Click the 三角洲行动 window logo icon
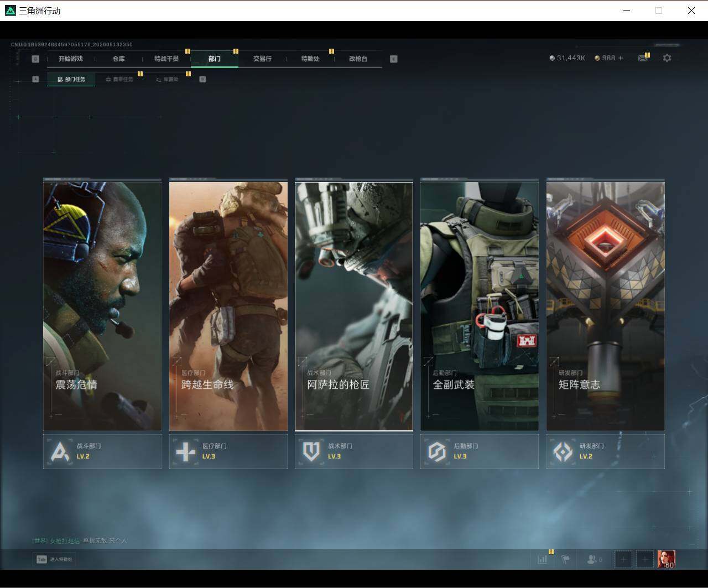The height and width of the screenshot is (588, 708). [11, 11]
